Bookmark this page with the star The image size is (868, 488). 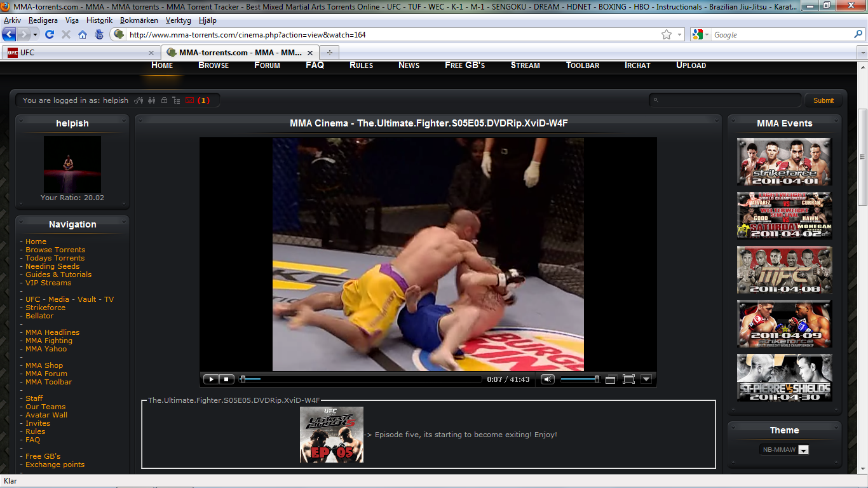[x=666, y=34]
